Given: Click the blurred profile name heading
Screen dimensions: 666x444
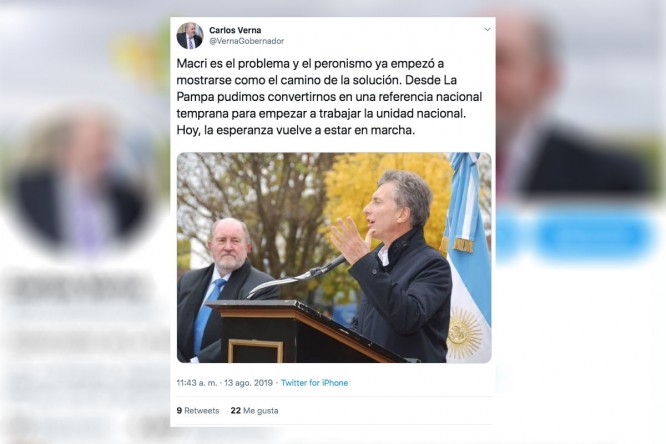Looking at the screenshot, I should click(x=76, y=288).
